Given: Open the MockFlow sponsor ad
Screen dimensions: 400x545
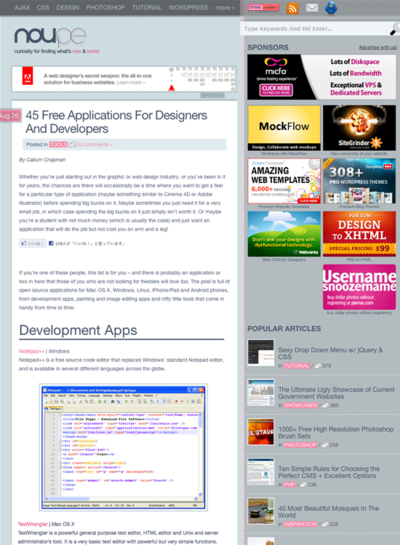Looking at the screenshot, I should coord(284,128).
